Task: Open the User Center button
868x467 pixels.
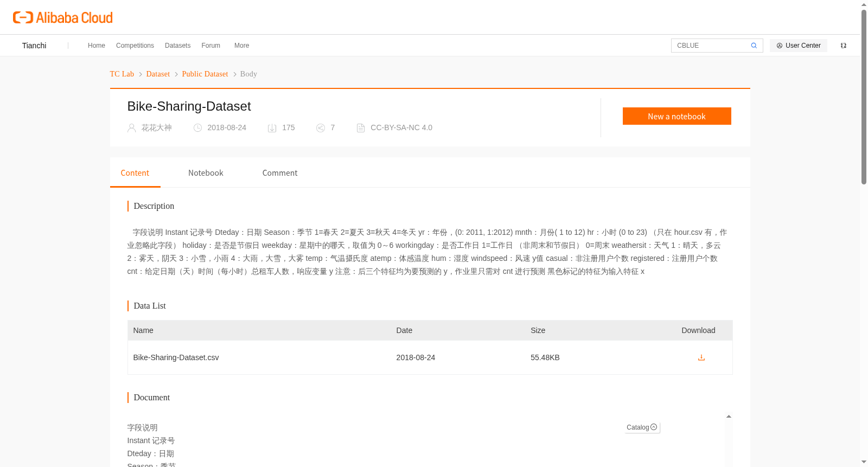Action: coord(798,46)
